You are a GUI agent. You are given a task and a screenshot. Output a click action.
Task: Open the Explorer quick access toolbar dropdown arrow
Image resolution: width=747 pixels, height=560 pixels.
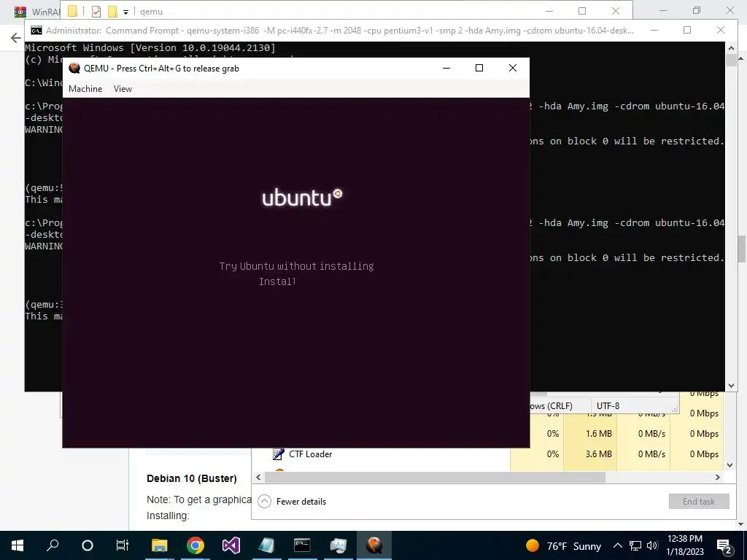click(125, 12)
